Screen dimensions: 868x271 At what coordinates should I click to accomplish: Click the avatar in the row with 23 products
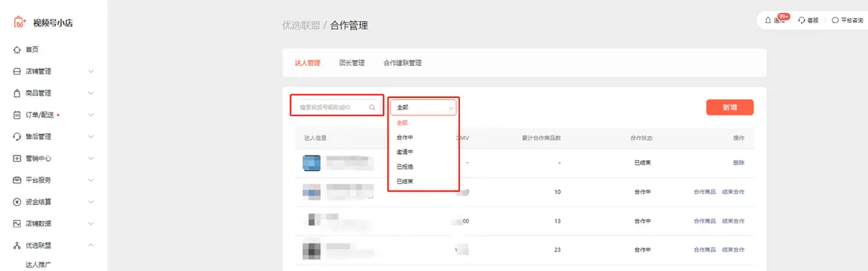(311, 250)
